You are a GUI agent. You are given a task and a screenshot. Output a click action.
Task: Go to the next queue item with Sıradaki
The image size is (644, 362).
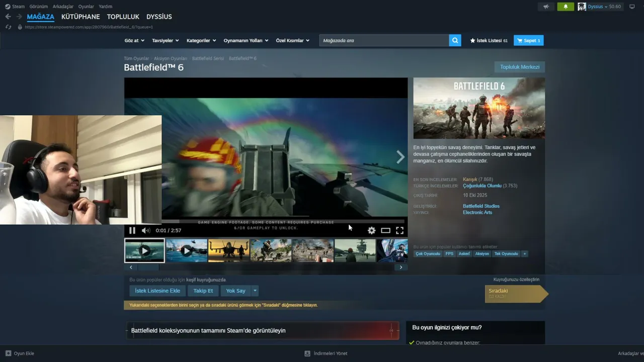coord(516,294)
